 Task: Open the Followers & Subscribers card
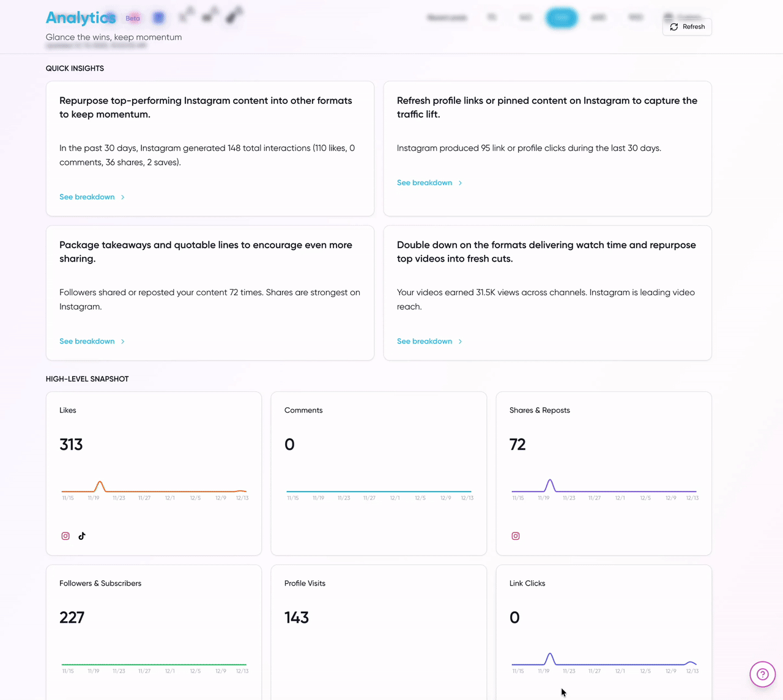click(x=154, y=630)
